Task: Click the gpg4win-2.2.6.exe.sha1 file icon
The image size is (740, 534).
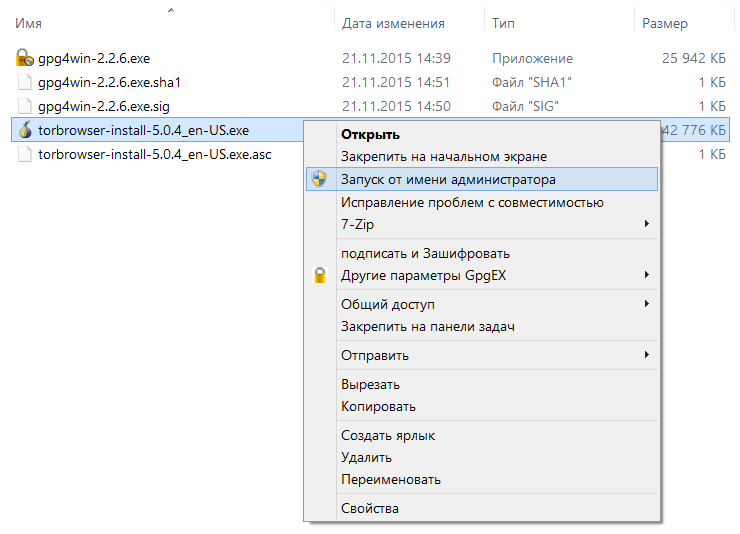Action: click(25, 82)
